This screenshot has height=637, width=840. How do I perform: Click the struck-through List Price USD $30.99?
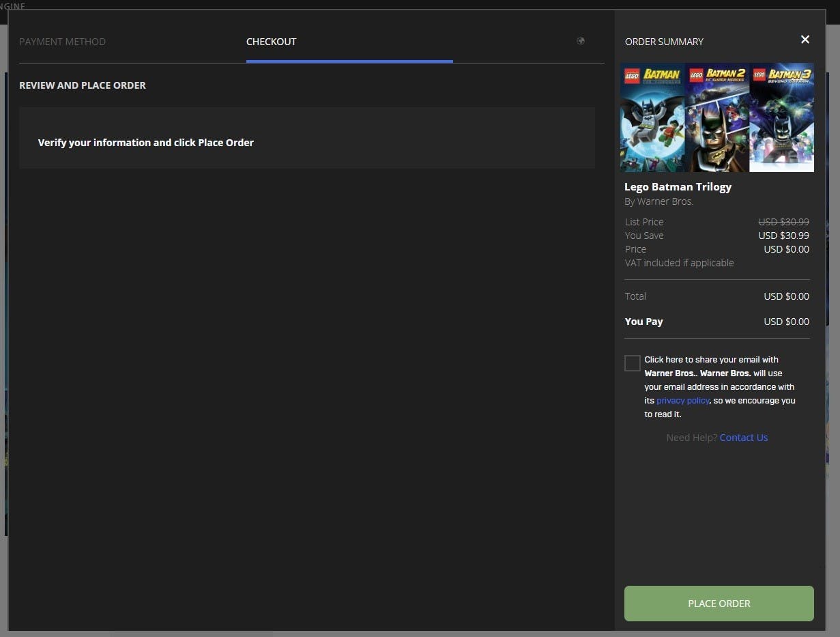784,222
